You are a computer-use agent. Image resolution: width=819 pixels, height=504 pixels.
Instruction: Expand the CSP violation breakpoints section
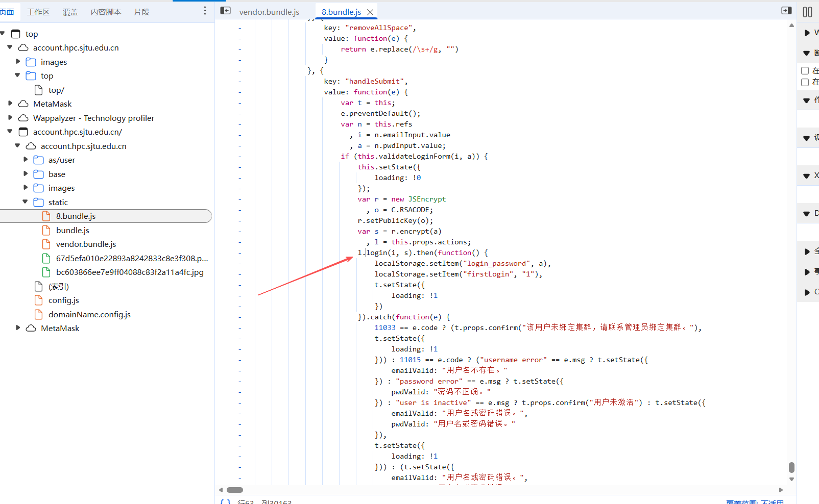click(807, 292)
